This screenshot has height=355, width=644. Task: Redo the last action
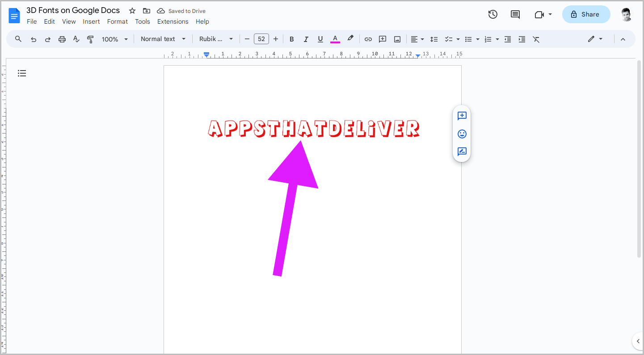click(x=48, y=39)
